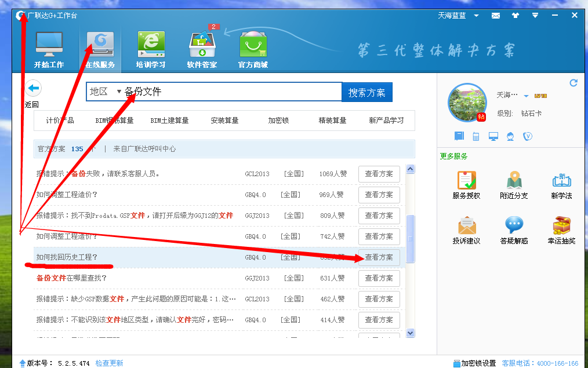Select the 计价产品 tab
The height and width of the screenshot is (368, 588).
(60, 121)
